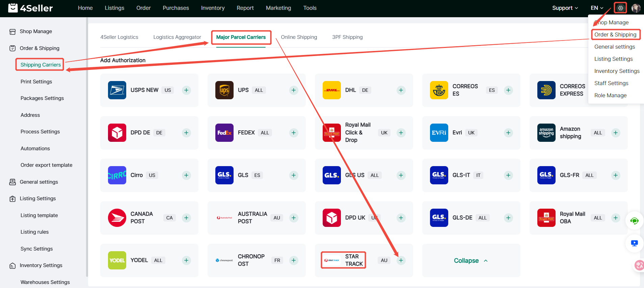Add authorization for USPS NEW carrier
This screenshot has height=288, width=644.
click(x=186, y=90)
